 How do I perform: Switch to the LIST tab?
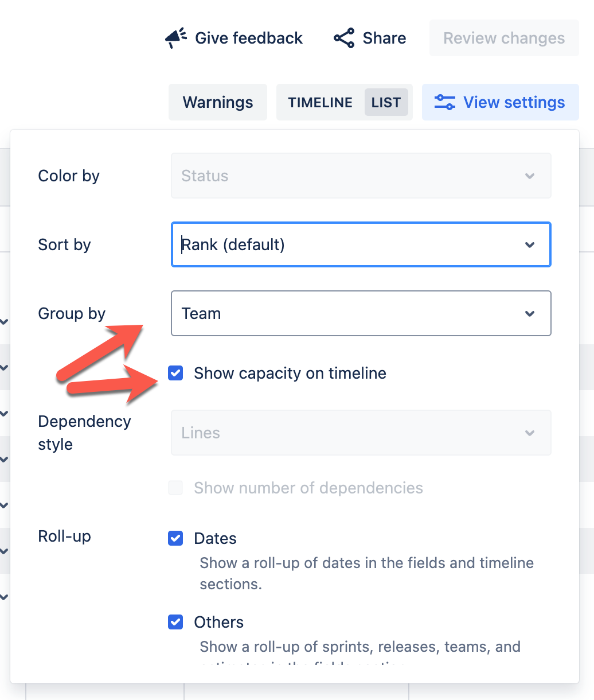386,102
